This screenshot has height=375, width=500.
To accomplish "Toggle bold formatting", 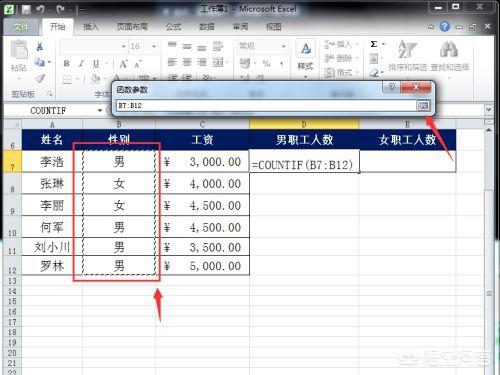I will (66, 63).
